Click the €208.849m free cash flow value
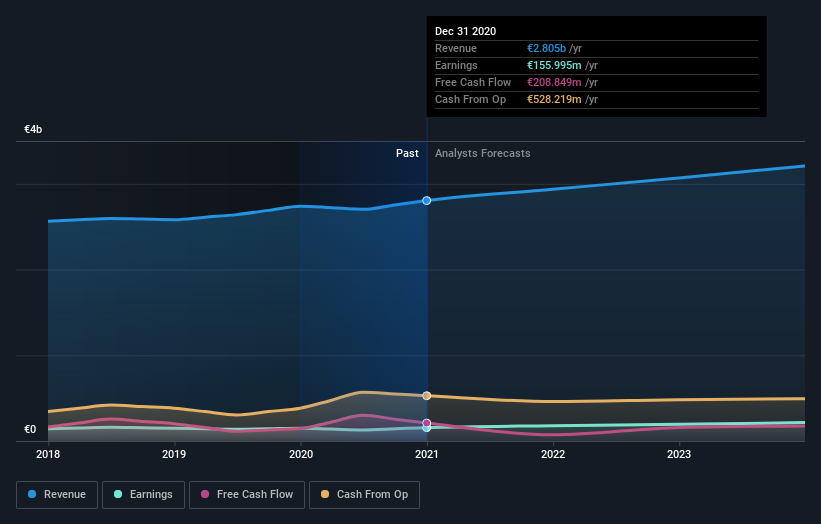The image size is (821, 524). [x=554, y=82]
